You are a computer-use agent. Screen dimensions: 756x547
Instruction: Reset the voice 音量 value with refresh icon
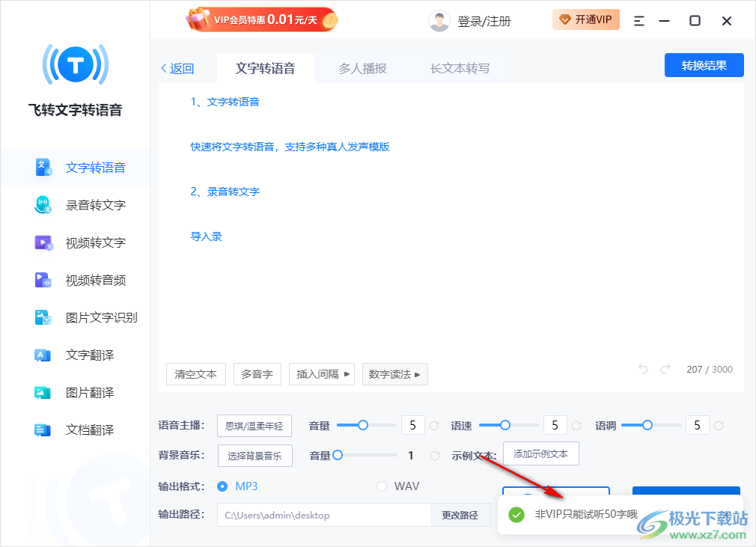(434, 426)
